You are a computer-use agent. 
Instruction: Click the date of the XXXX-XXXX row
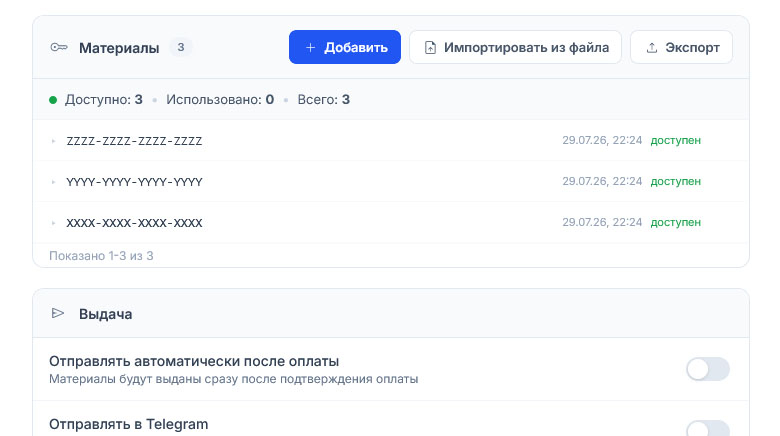click(x=602, y=222)
